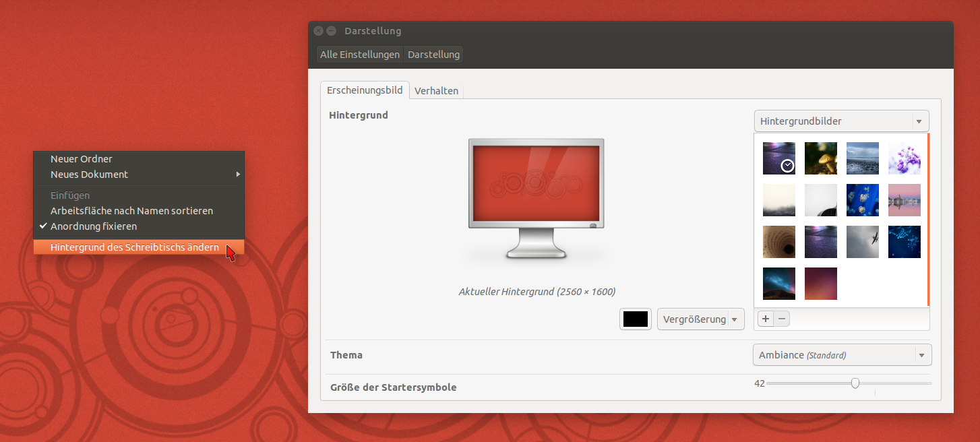Image resolution: width=980 pixels, height=442 pixels.
Task: Click Arbeitsfläche nach Namen sortieren
Action: click(139, 211)
